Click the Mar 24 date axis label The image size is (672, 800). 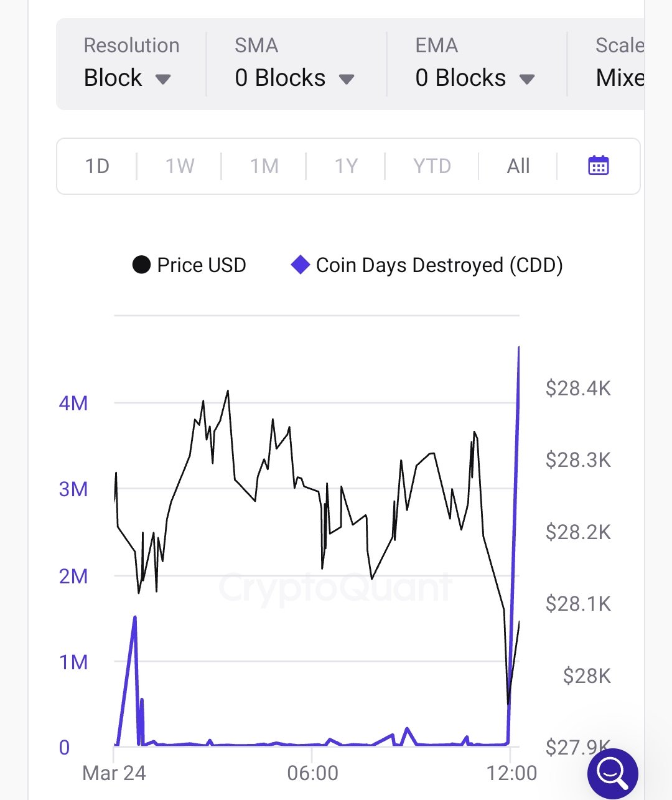114,773
